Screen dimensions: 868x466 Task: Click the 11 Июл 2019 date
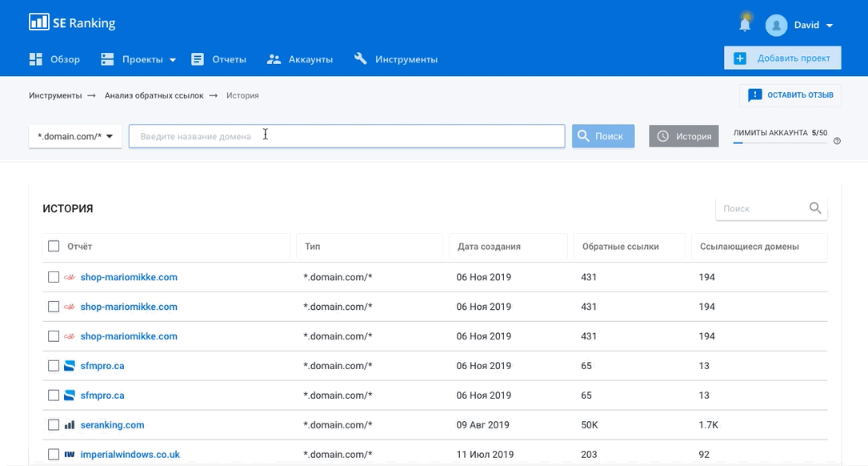485,454
